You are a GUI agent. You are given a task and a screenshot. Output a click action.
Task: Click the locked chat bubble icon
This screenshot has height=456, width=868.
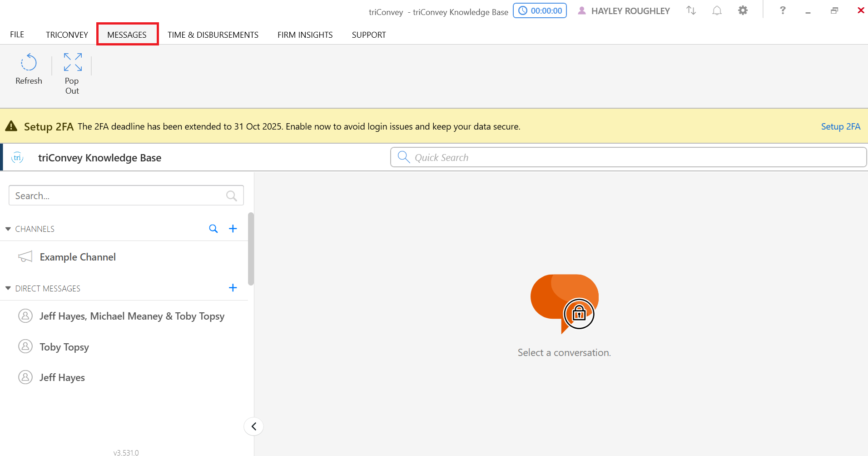click(564, 304)
